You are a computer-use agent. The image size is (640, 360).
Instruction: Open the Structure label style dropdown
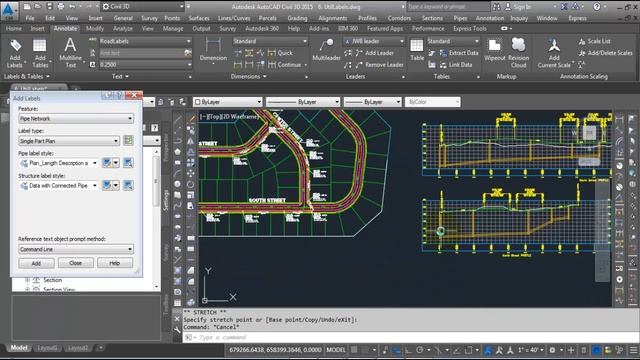pos(58,185)
